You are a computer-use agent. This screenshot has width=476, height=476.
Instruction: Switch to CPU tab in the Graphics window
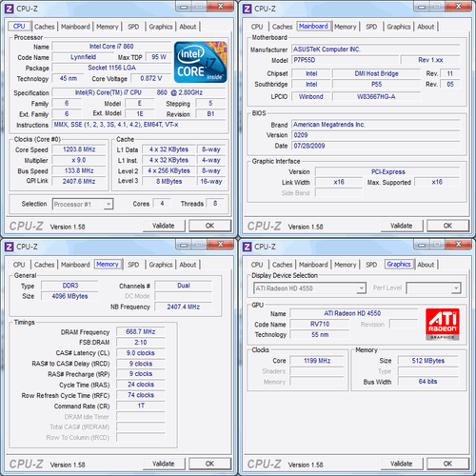257,265
